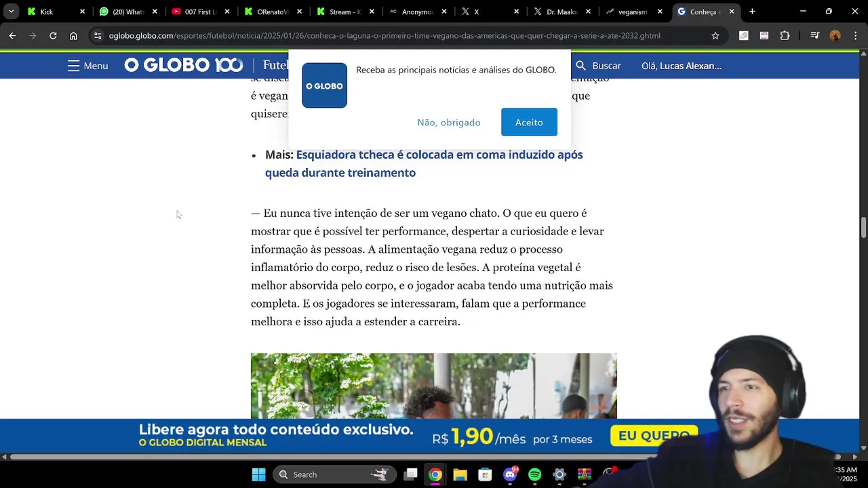This screenshot has height=488, width=868.
Task: Decline with Não, obrigado
Action: (x=449, y=122)
